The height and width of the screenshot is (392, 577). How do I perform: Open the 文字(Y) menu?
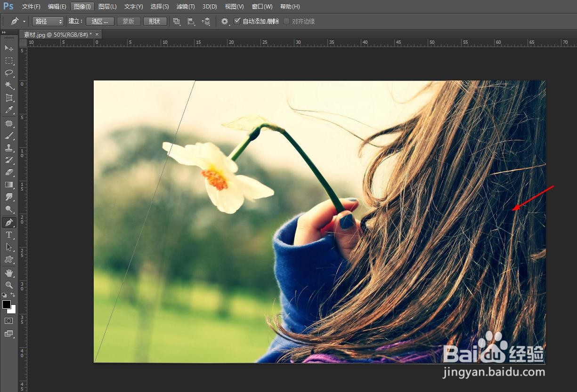133,7
